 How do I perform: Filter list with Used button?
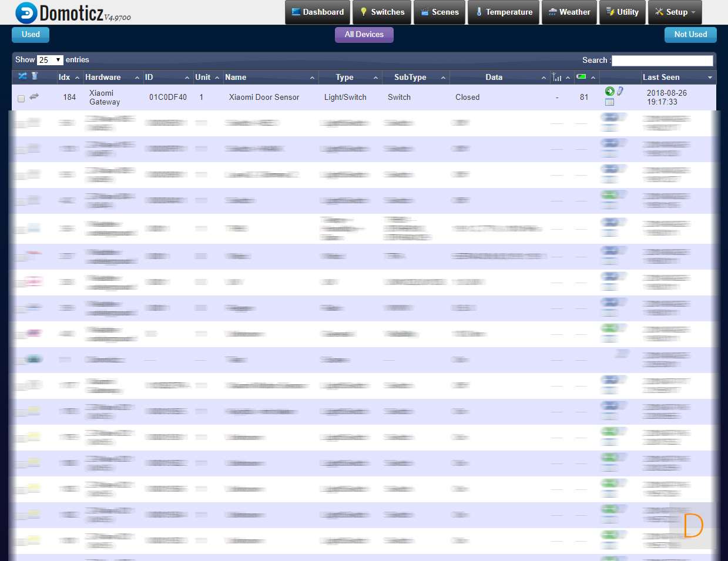coord(31,35)
